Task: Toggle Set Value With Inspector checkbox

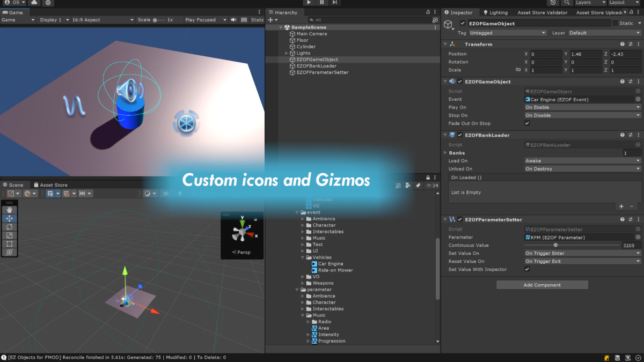Action: pos(527,269)
